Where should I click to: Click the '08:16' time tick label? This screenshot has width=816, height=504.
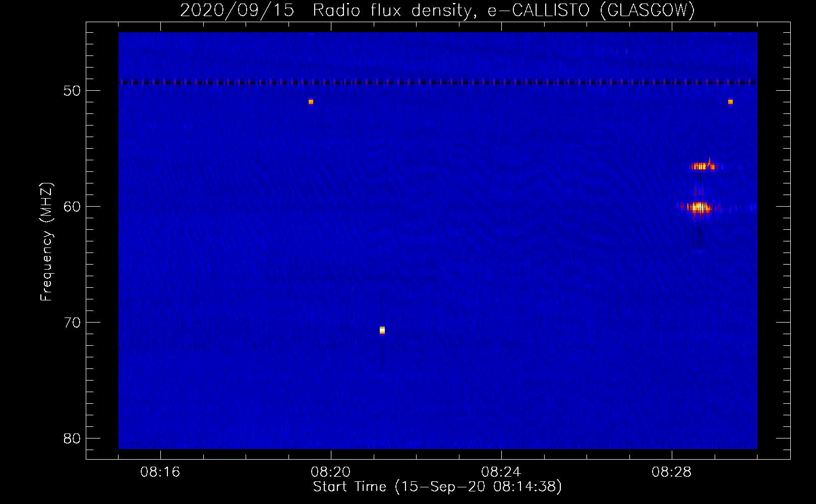pyautogui.click(x=160, y=472)
